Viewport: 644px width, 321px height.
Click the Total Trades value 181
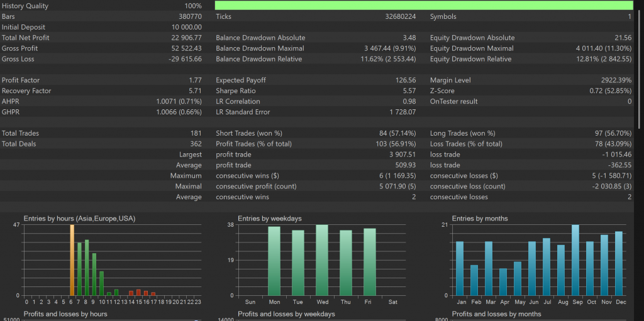196,133
